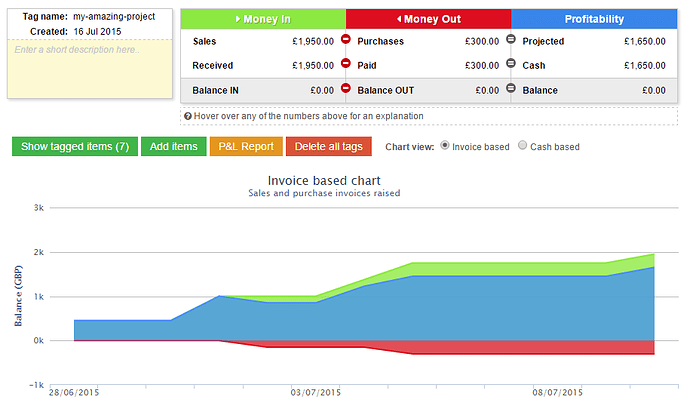Click the Projected profitability value £1,650.00
The image size is (690, 408).
pyautogui.click(x=644, y=42)
